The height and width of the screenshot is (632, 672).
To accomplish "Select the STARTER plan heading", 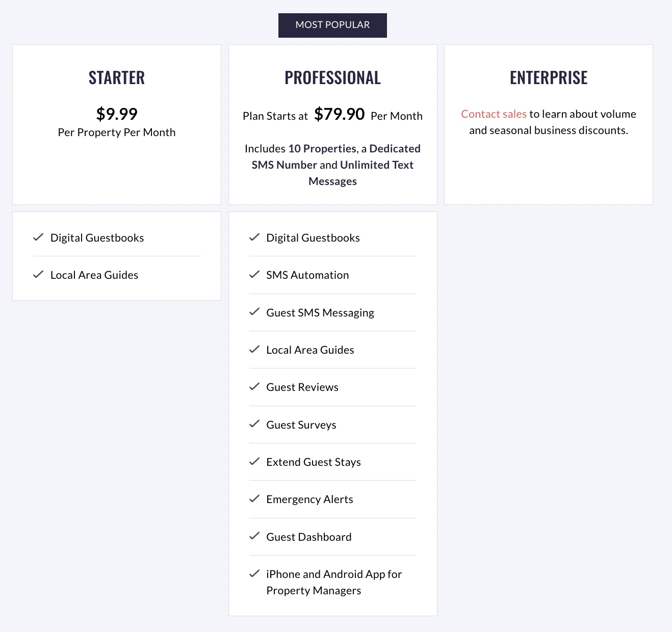I will pyautogui.click(x=117, y=78).
